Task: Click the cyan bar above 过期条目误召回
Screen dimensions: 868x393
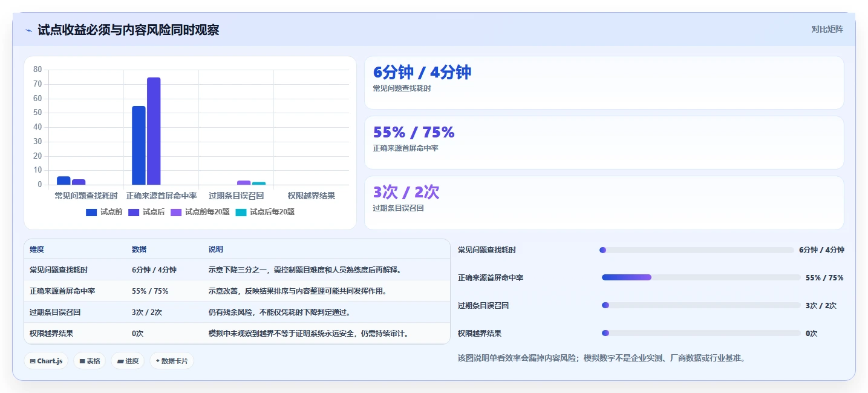Action: (x=259, y=183)
